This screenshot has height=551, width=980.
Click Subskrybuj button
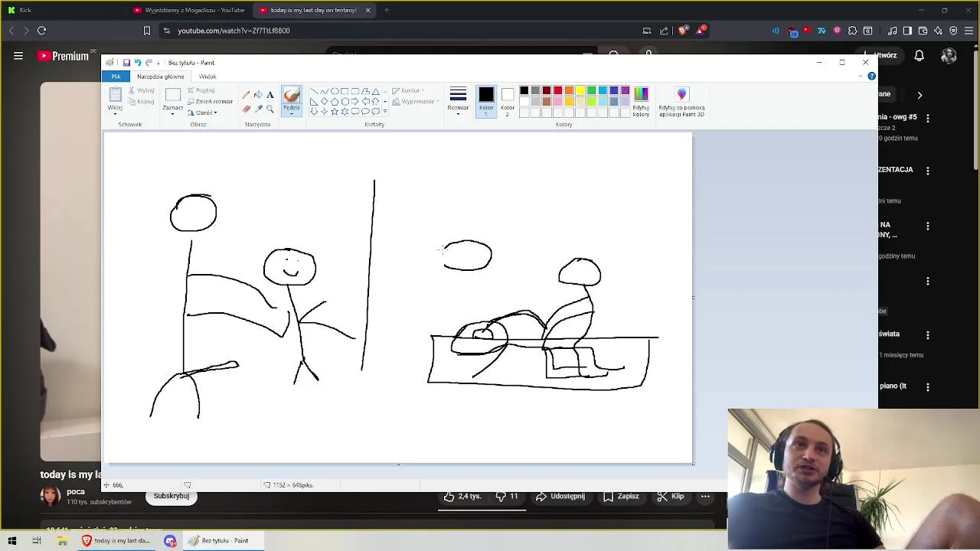point(171,497)
